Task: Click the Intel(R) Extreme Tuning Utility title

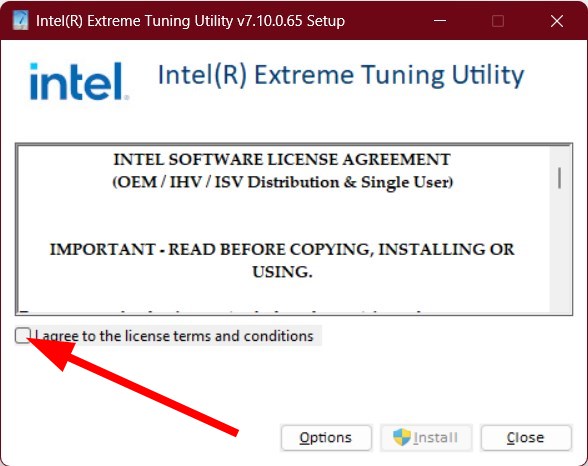Action: (341, 75)
